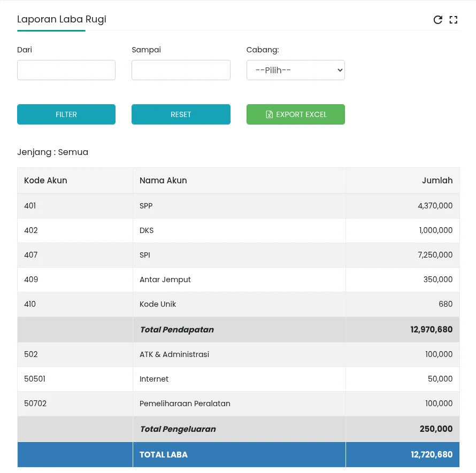Viewport: 476px width, 473px height.
Task: Click the SPP account name
Action: [146, 206]
